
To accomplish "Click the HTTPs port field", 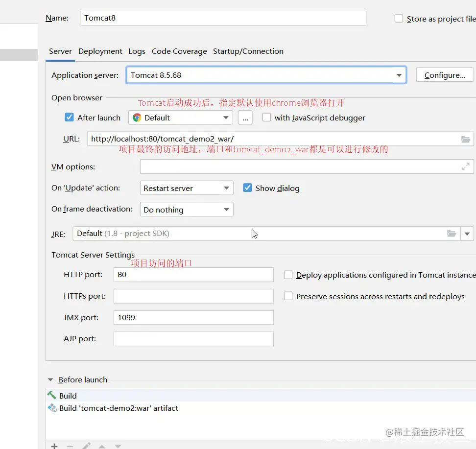I will (x=193, y=296).
